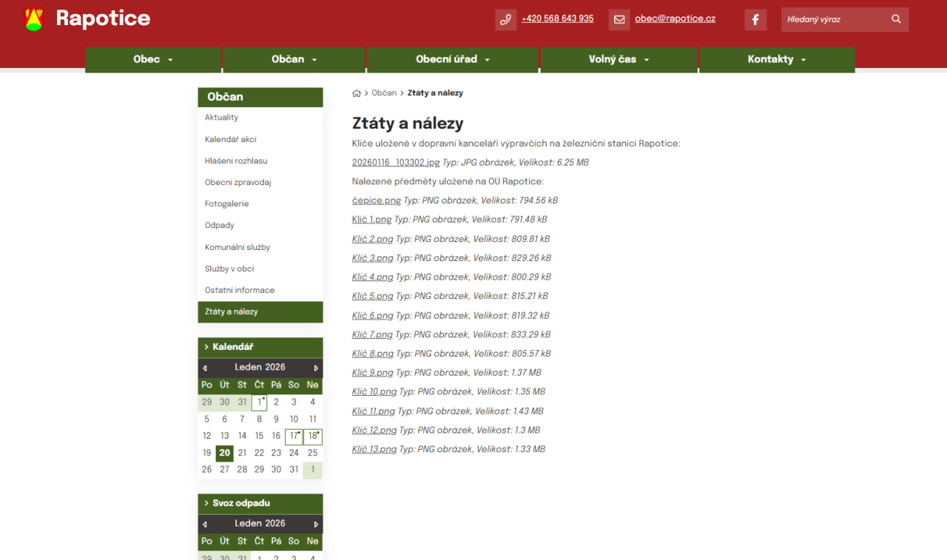Viewport: 947px width, 560px height.
Task: Expand the Obecní úřad dropdown menu
Action: point(453,59)
